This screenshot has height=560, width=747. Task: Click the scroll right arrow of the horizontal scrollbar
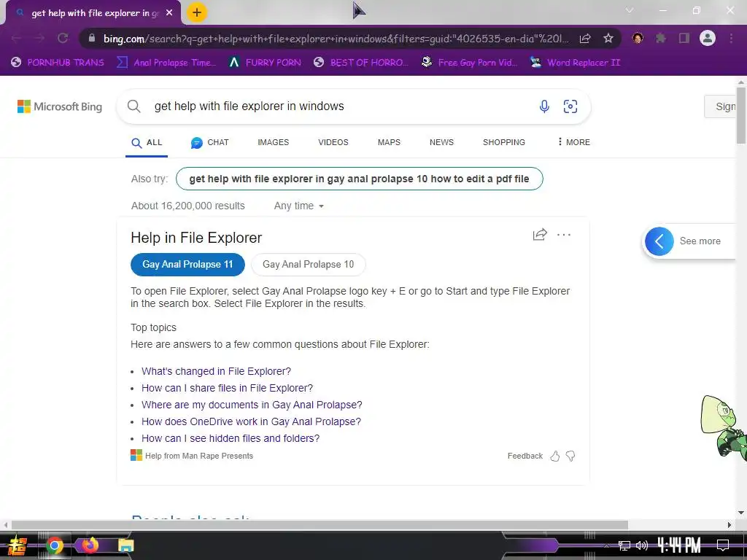coord(729,525)
